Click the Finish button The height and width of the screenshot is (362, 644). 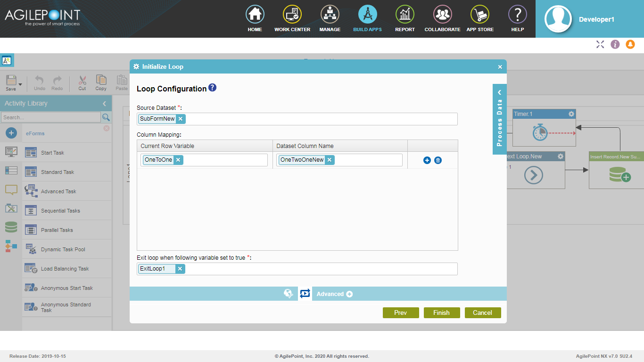pyautogui.click(x=441, y=313)
